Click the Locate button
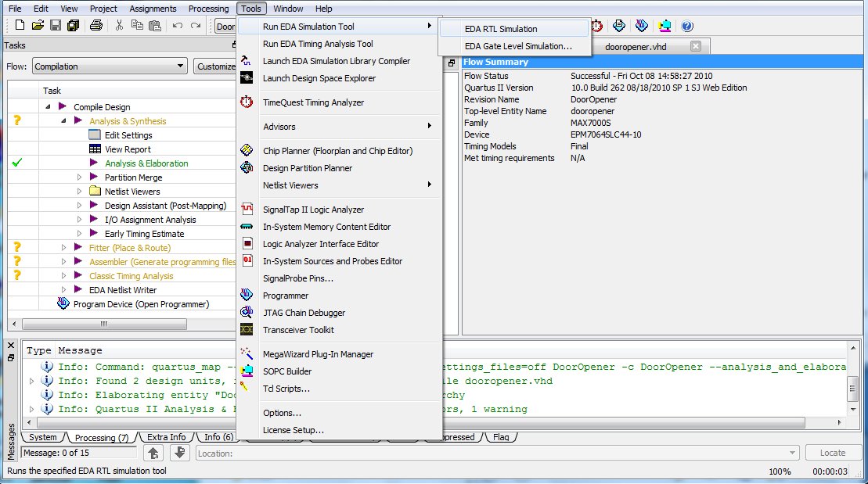 [x=833, y=453]
